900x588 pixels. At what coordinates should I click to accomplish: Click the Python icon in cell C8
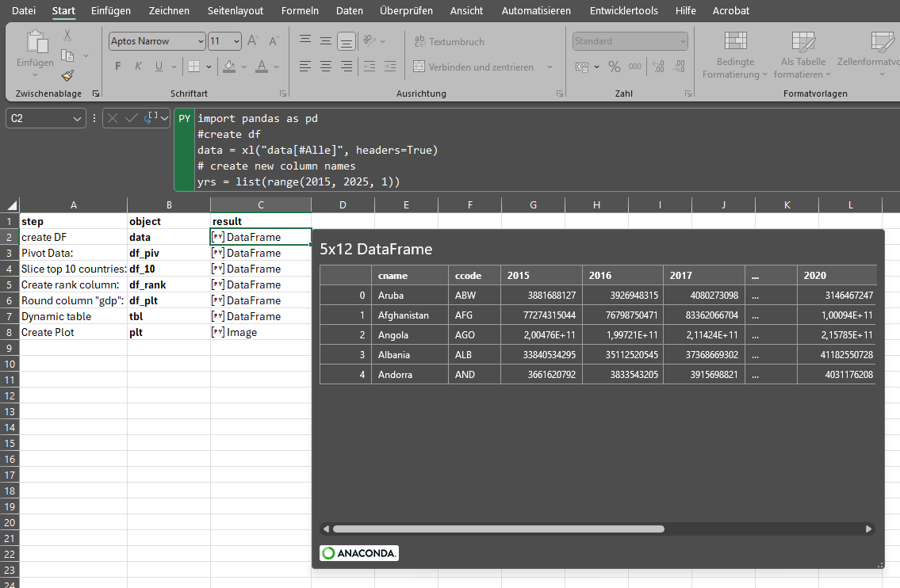pyautogui.click(x=218, y=332)
